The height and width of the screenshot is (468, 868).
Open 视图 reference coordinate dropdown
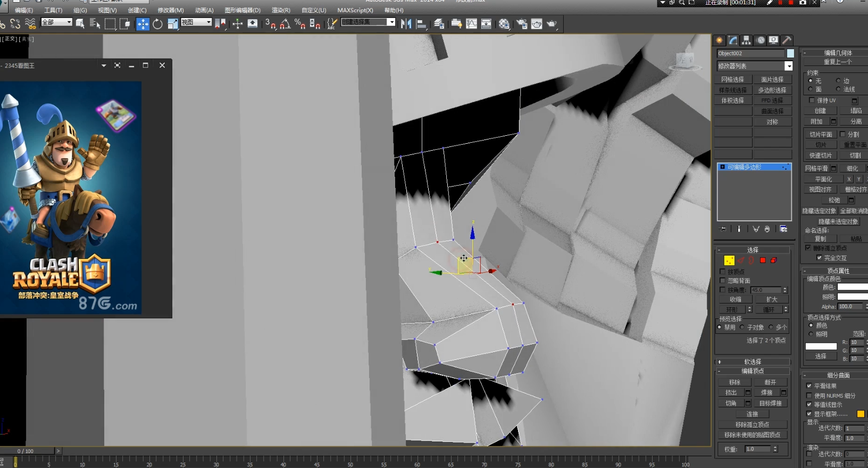(196, 22)
